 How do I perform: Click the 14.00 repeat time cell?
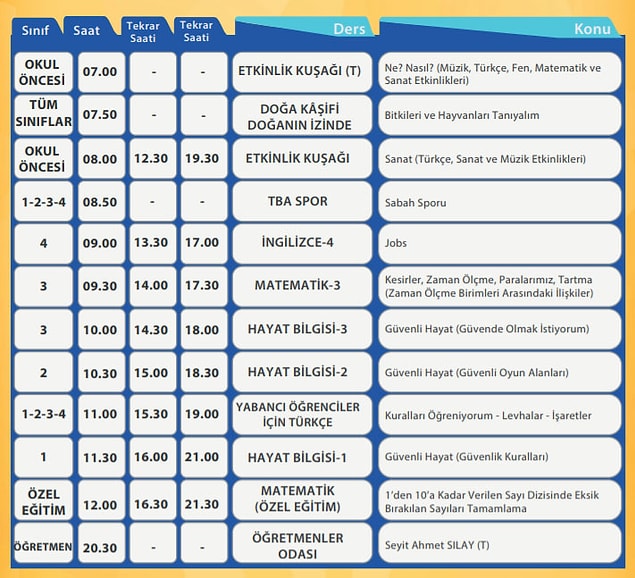click(x=153, y=286)
